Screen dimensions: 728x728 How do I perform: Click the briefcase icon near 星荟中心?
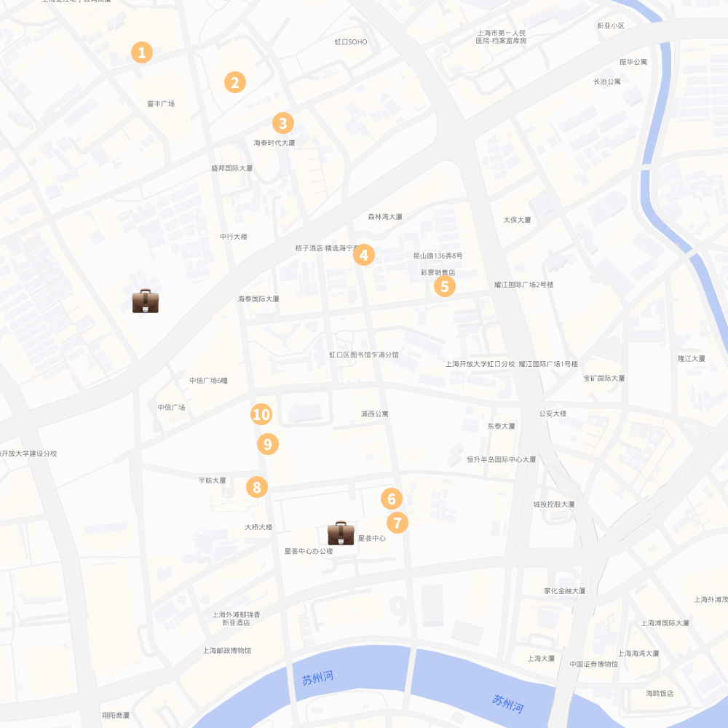click(341, 533)
